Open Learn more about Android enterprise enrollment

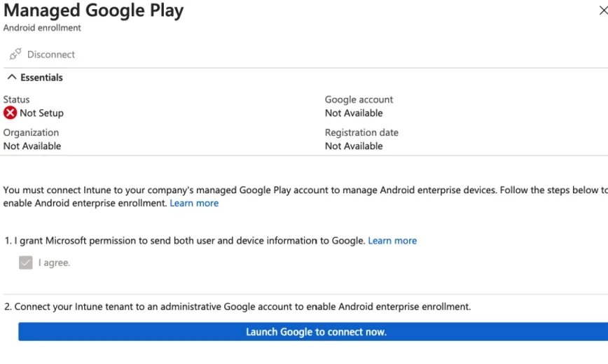(194, 203)
